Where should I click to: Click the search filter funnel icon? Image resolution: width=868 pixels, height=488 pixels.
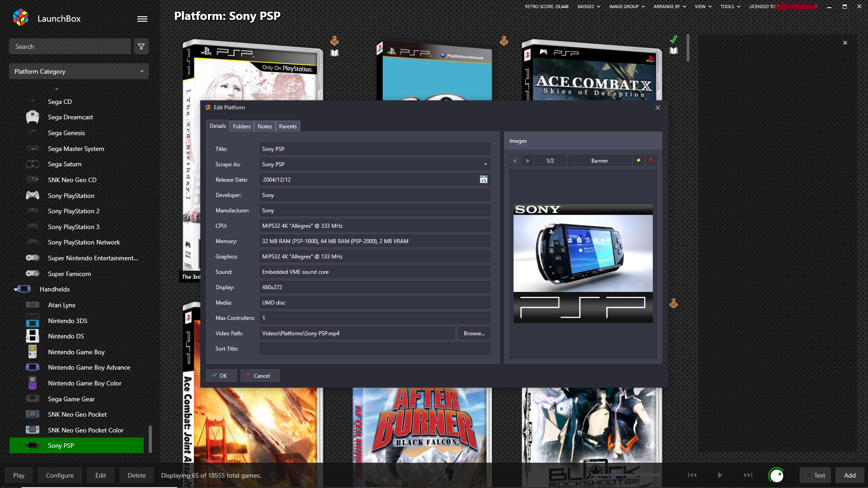coord(141,47)
